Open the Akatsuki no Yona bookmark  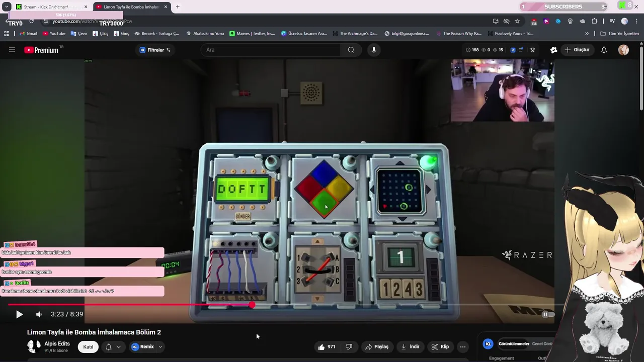point(205,34)
